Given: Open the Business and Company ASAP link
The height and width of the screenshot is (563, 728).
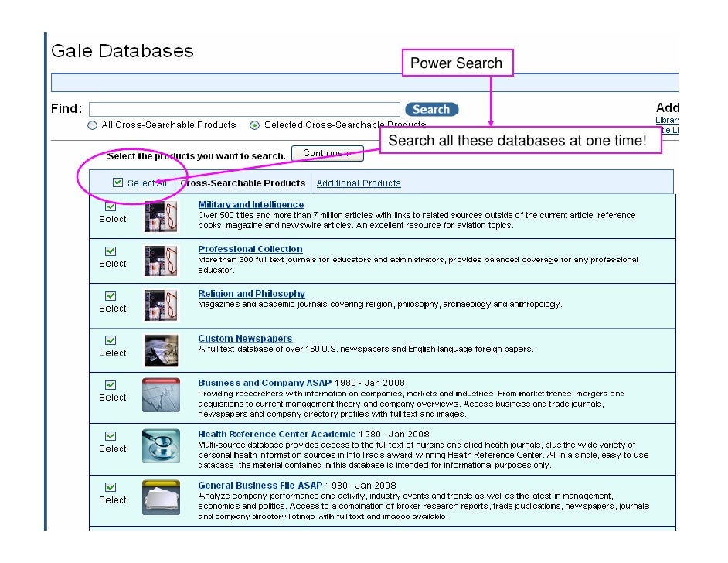Looking at the screenshot, I should 264,383.
